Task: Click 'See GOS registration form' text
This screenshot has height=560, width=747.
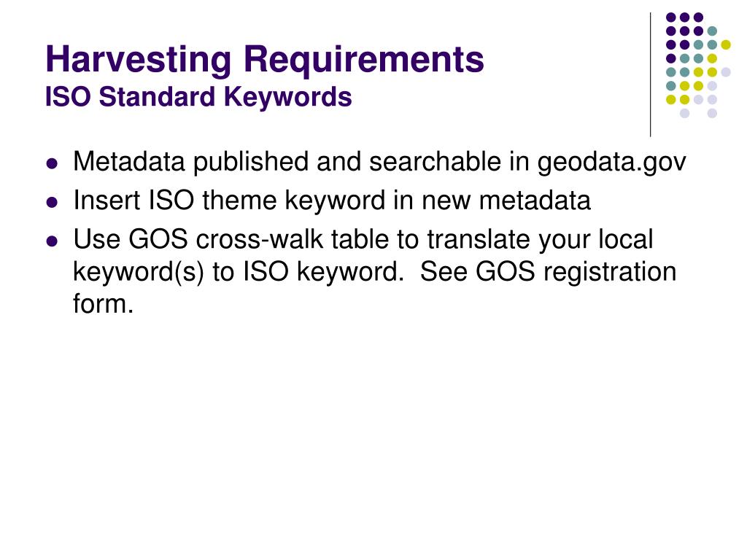Action: click(x=374, y=287)
